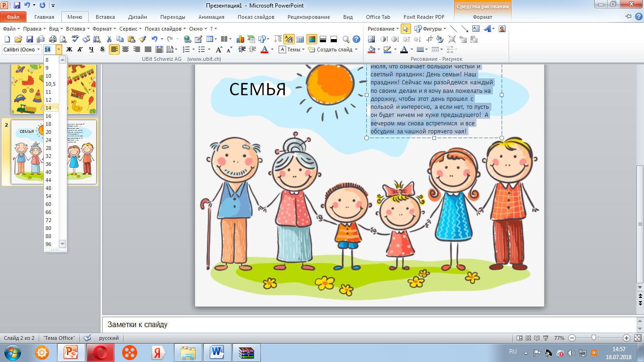Click the Cut scissors icon
This screenshot has width=644, height=362.
click(x=109, y=39)
